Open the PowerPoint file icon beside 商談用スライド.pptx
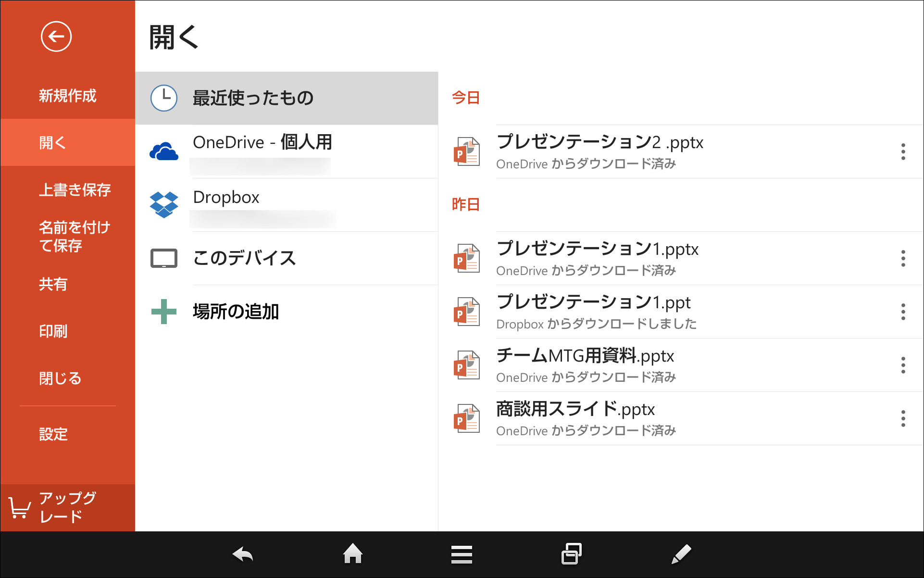This screenshot has width=924, height=578. pos(467,418)
